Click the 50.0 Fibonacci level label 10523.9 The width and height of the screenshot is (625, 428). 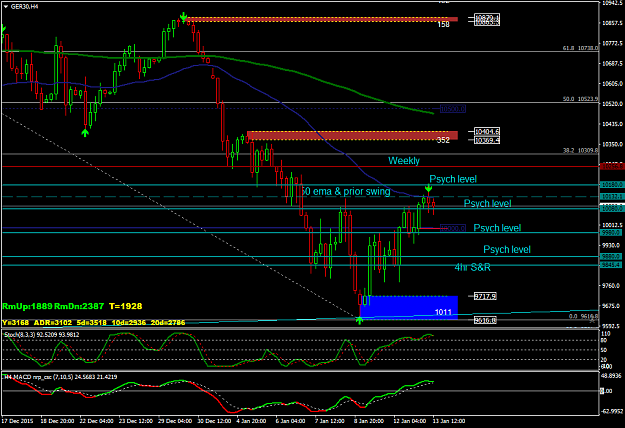pyautogui.click(x=580, y=99)
